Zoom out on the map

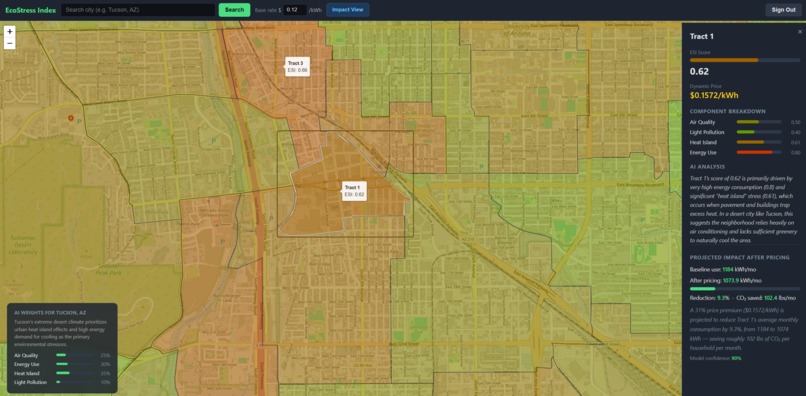[x=10, y=43]
